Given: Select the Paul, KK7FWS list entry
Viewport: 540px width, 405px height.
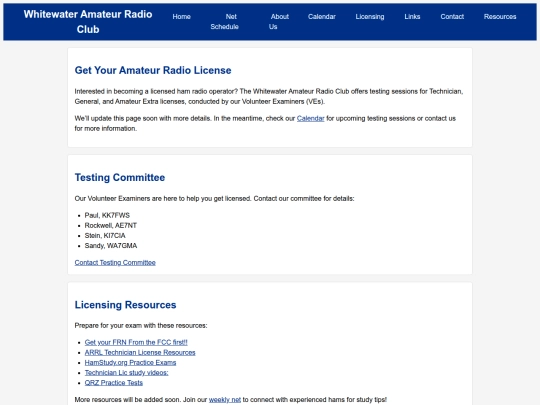Looking at the screenshot, I should pos(107,215).
